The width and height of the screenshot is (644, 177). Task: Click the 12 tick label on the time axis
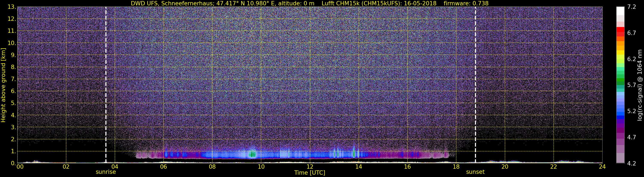[310, 167]
